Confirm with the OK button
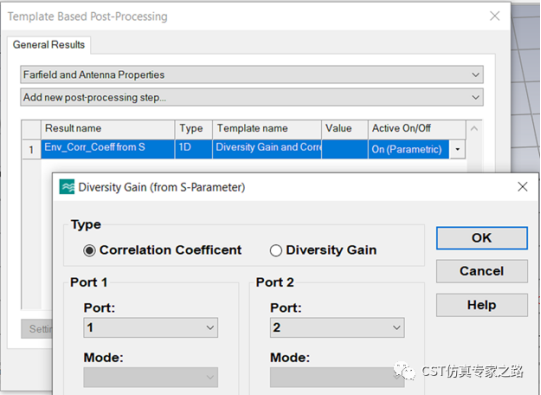Screen dimensions: 541x395 point(482,238)
